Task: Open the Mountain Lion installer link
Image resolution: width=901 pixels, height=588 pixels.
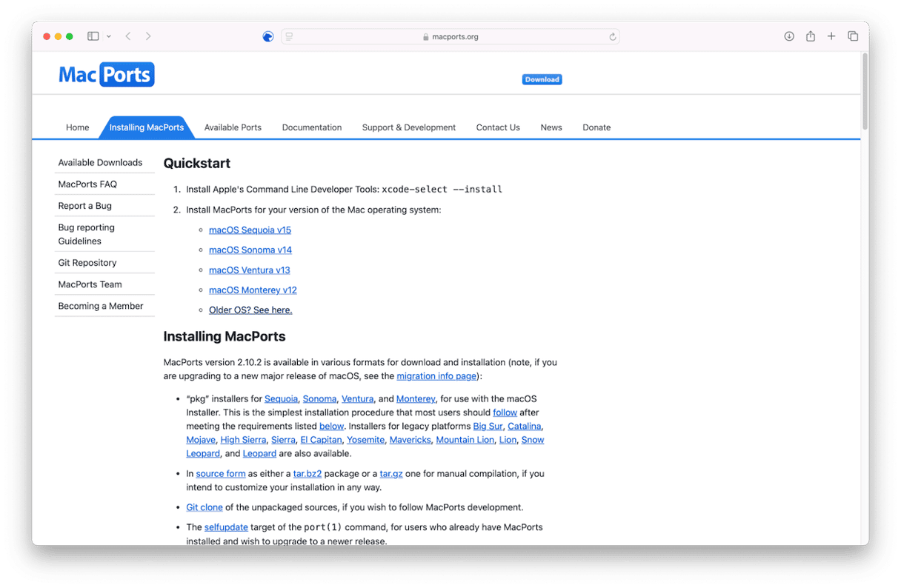Action: pyautogui.click(x=465, y=440)
